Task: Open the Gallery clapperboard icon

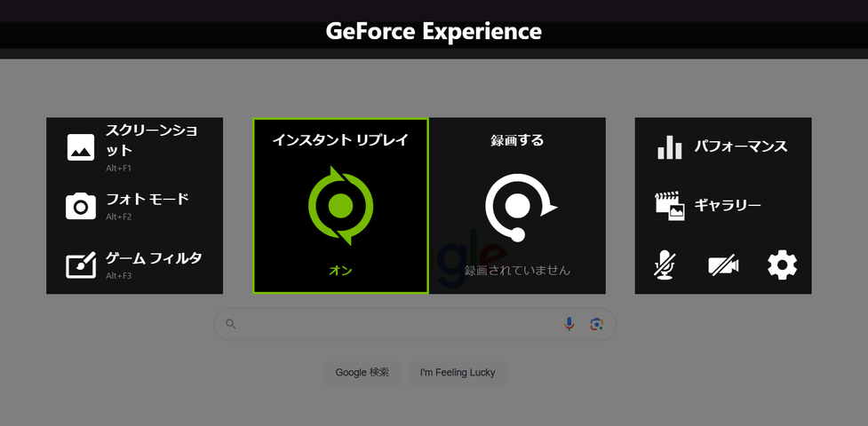Action: pyautogui.click(x=669, y=207)
